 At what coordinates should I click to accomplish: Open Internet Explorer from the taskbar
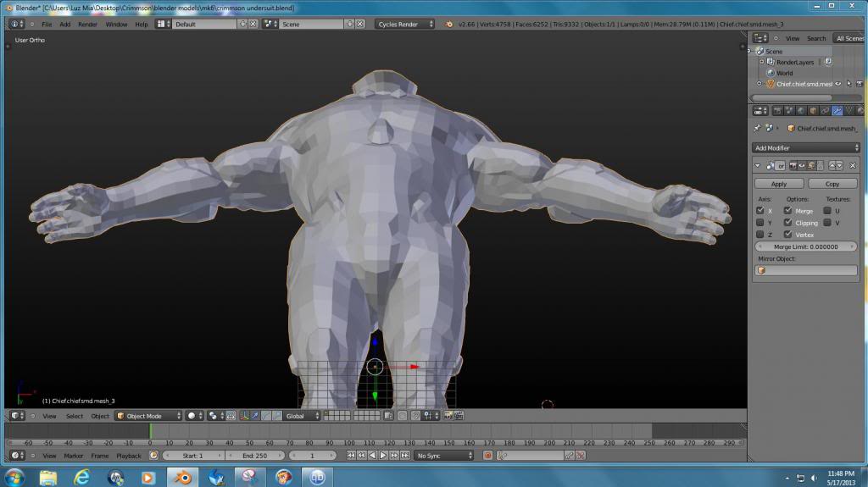pyautogui.click(x=82, y=477)
